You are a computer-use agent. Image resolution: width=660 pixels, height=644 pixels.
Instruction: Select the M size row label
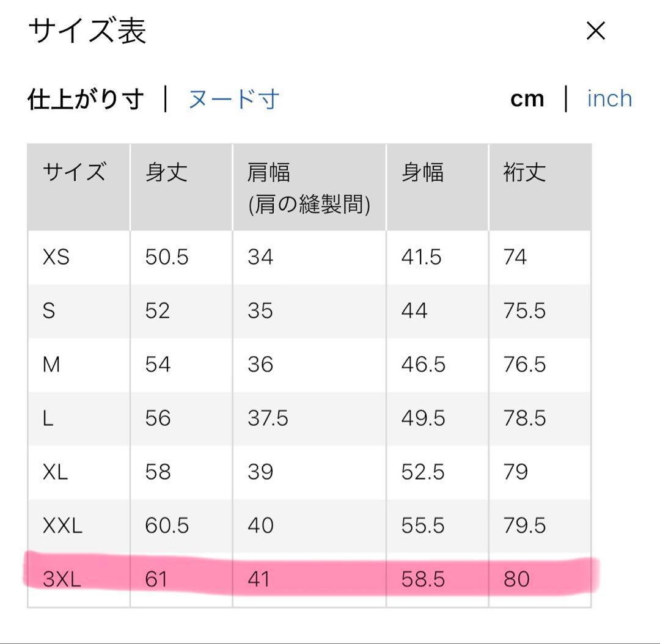[x=51, y=365]
